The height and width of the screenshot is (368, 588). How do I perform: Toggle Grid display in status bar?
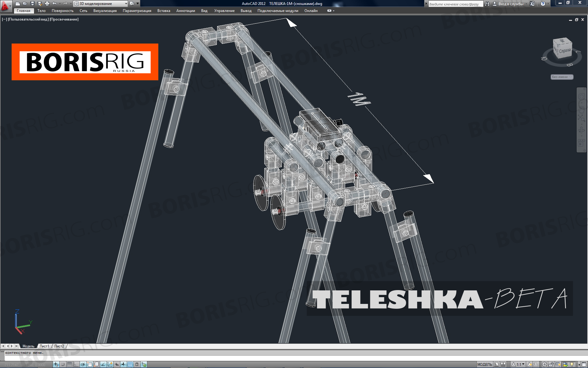(70, 364)
